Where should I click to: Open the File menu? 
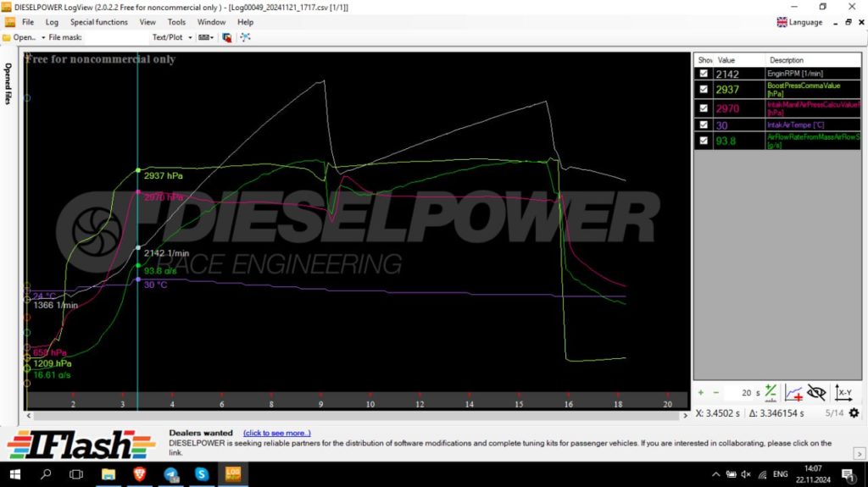point(28,22)
